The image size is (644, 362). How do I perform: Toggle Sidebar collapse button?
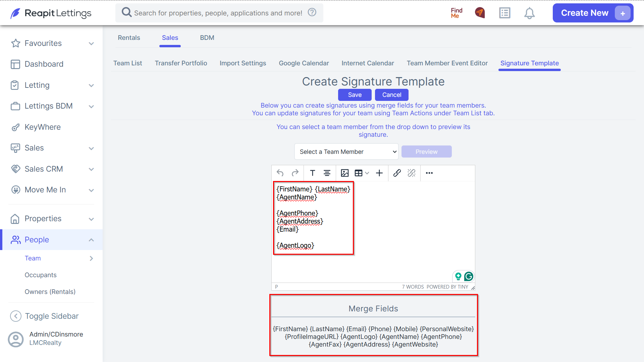[x=44, y=316]
